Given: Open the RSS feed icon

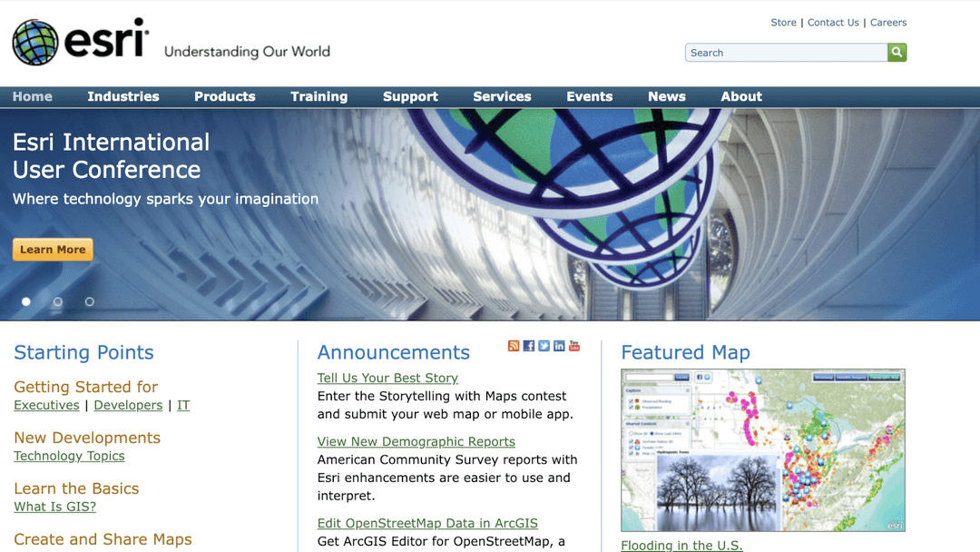Looking at the screenshot, I should (514, 346).
